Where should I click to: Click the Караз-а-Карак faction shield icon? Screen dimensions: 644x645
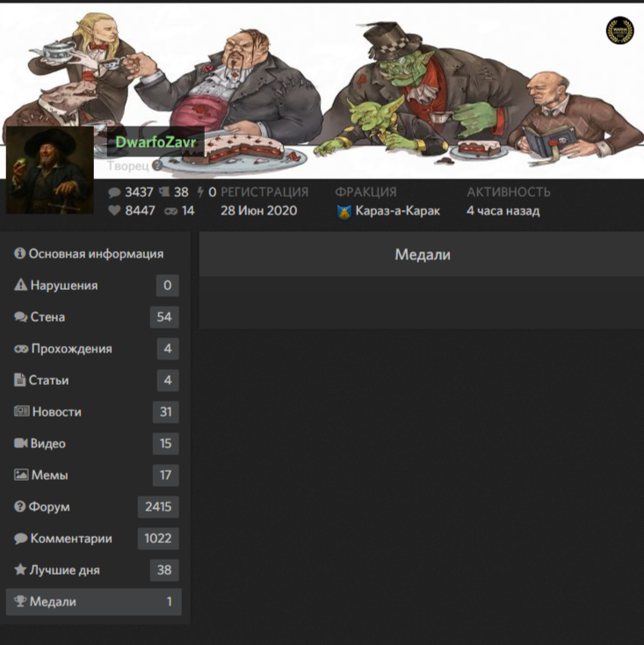344,212
